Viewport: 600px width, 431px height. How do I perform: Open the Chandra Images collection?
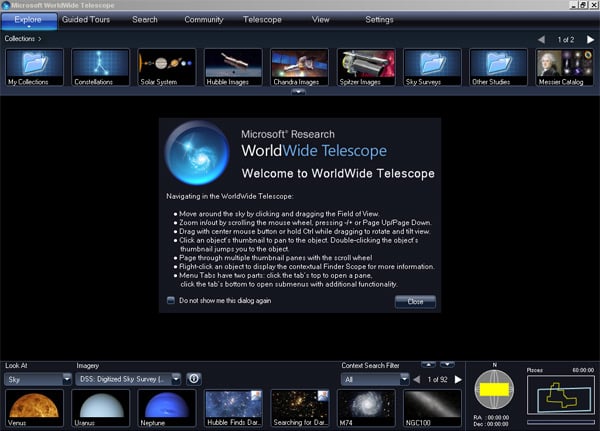(x=300, y=67)
